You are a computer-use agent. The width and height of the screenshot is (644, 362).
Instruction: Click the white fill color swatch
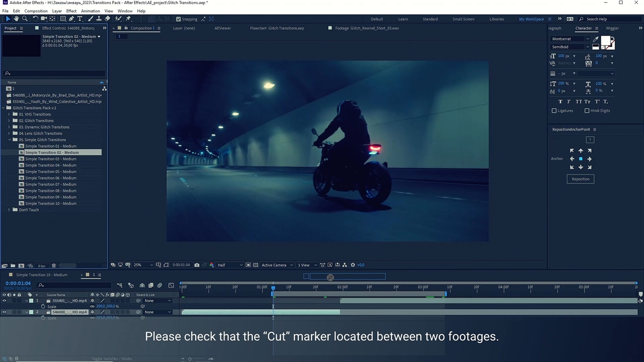[605, 41]
